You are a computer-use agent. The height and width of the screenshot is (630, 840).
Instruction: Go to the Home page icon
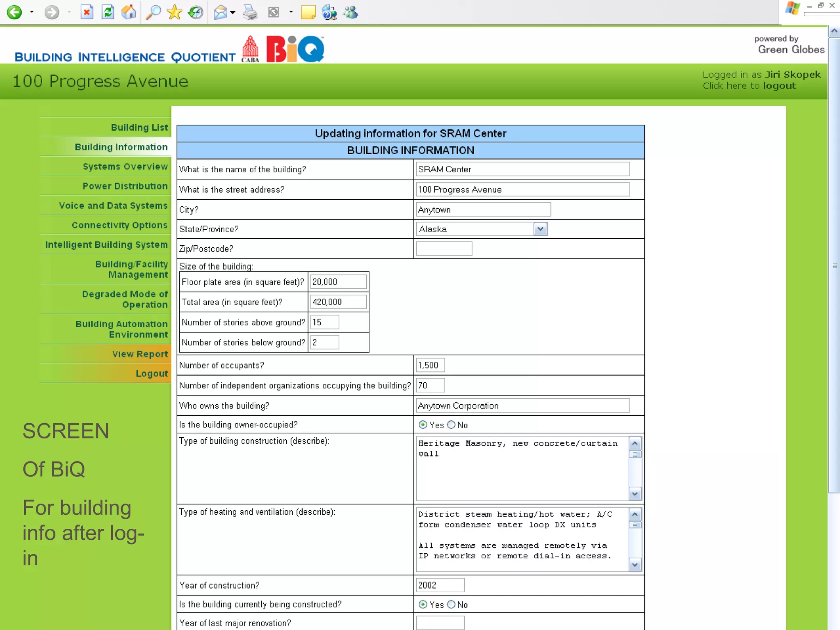[x=129, y=12]
